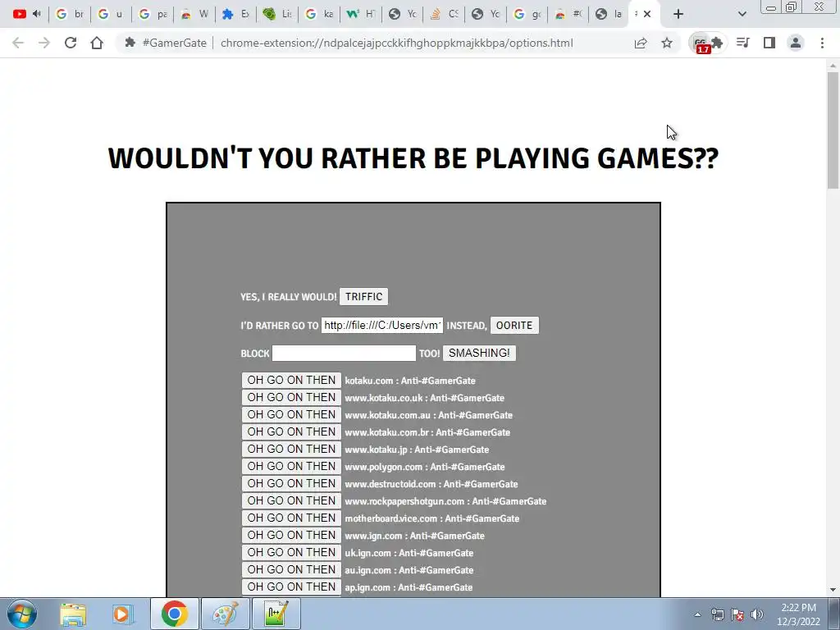Open the Chrome three-dot menu
This screenshot has width=840, height=630.
pos(822,43)
